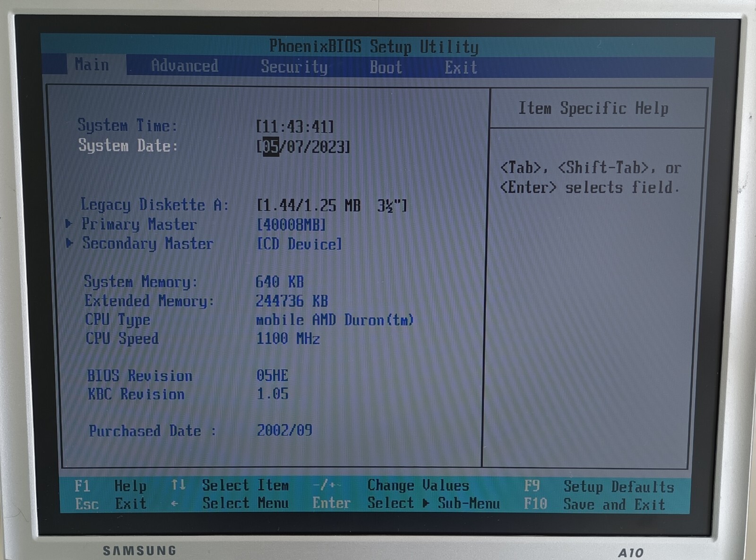Open the Security menu tab

[294, 67]
